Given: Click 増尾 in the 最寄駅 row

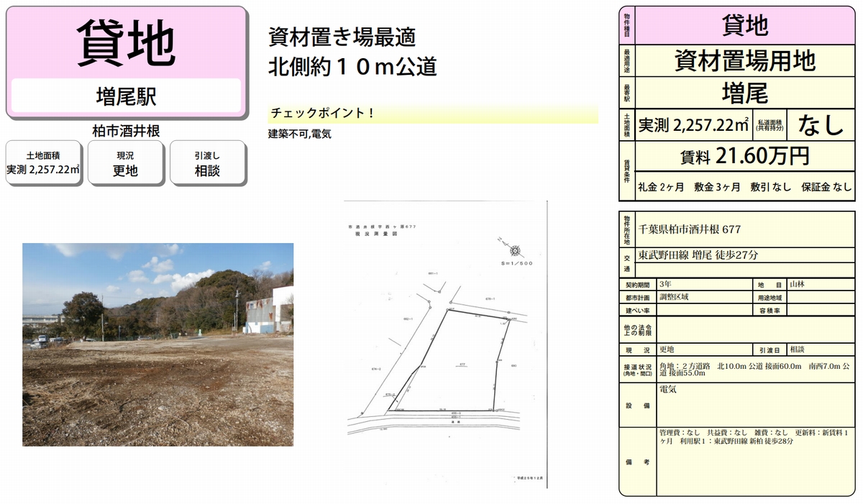Looking at the screenshot, I should click(745, 93).
